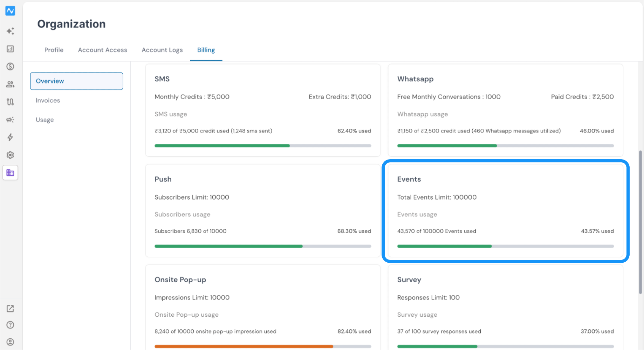644x350 pixels.
Task: Open Invoices in billing side menu
Action: tap(48, 100)
